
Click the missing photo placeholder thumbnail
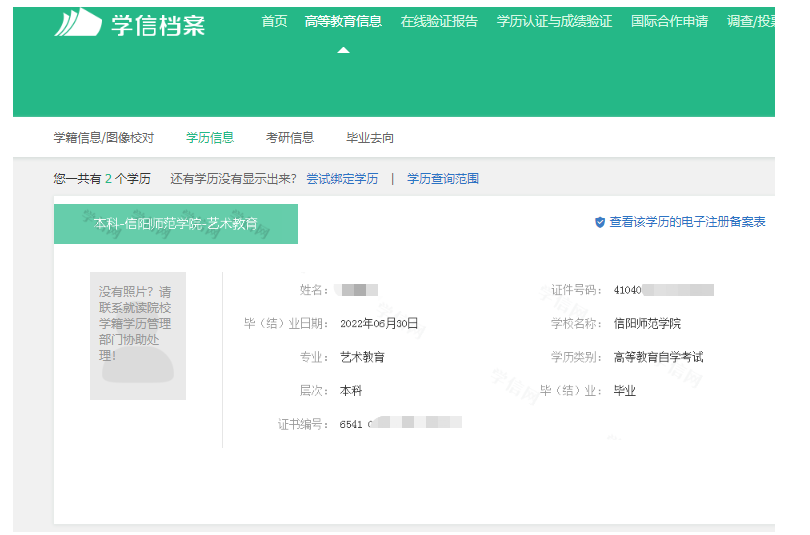pyautogui.click(x=138, y=335)
